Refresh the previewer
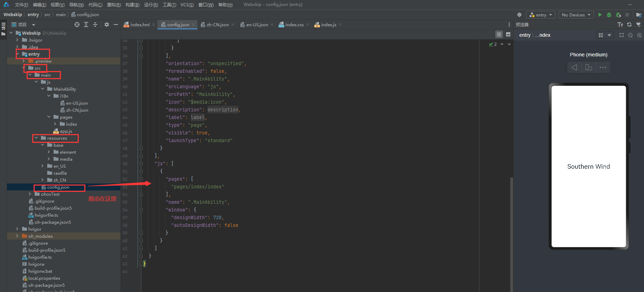The image size is (644, 292). (629, 25)
